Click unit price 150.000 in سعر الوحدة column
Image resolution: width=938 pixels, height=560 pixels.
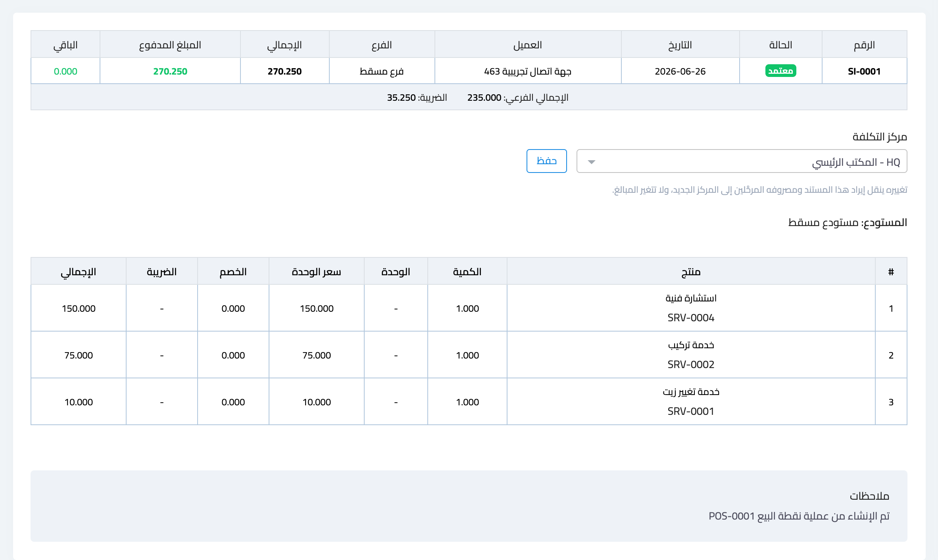[317, 309]
